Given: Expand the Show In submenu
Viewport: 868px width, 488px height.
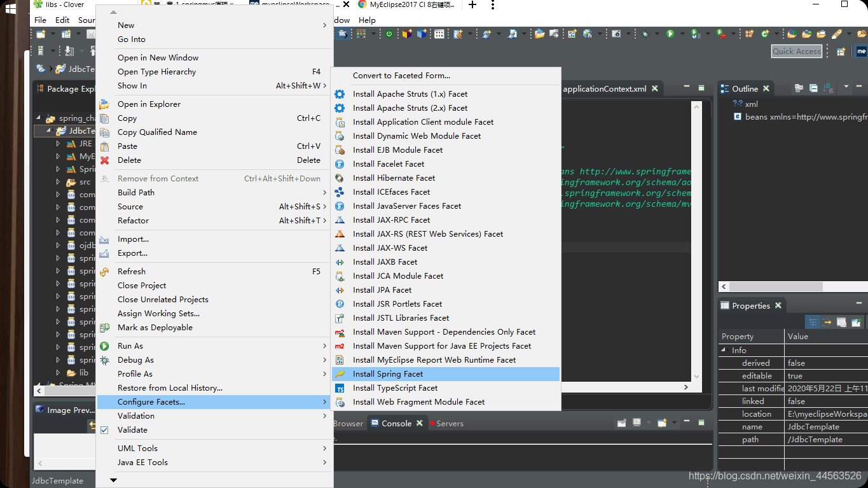Looking at the screenshot, I should coord(215,86).
